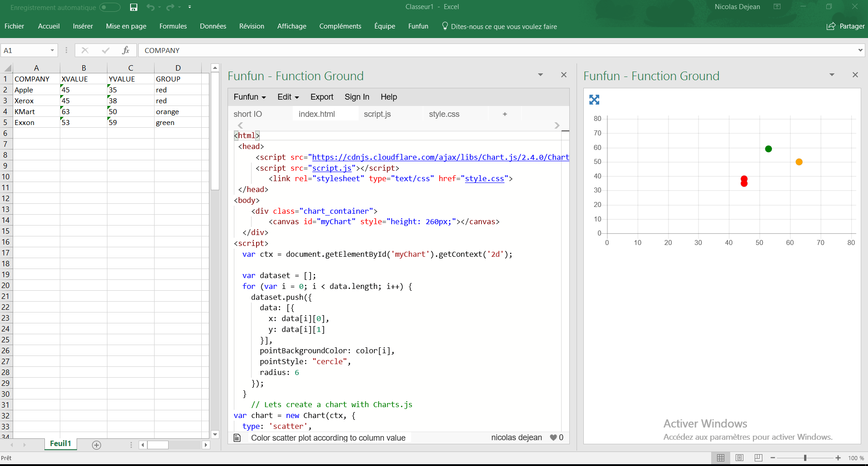This screenshot has width=868, height=466.
Task: Open the Customize Quick Access Toolbar arrow
Action: pos(189,7)
